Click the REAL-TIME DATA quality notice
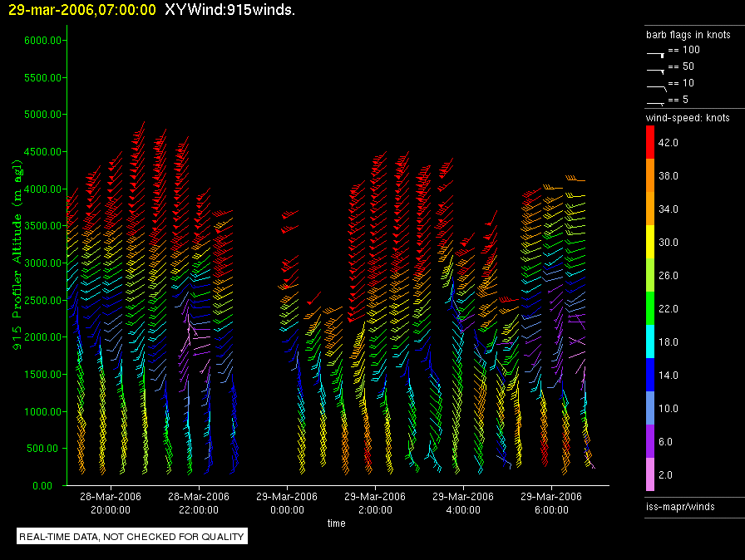The image size is (745, 560). (x=132, y=537)
